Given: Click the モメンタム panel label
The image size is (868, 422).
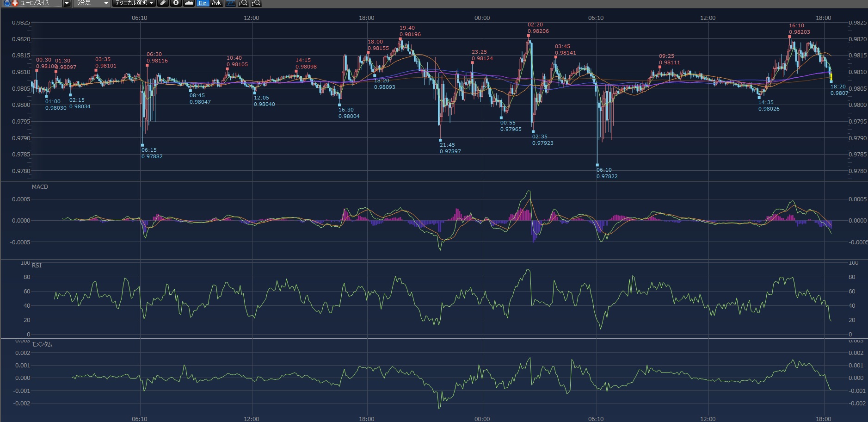Looking at the screenshot, I should (x=42, y=344).
